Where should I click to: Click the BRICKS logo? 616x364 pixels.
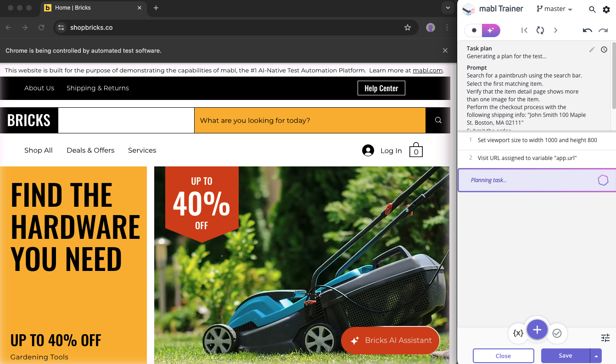(29, 120)
